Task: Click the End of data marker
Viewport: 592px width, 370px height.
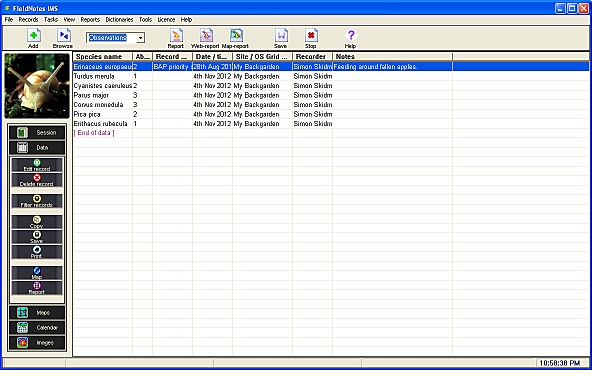Action: click(x=94, y=133)
